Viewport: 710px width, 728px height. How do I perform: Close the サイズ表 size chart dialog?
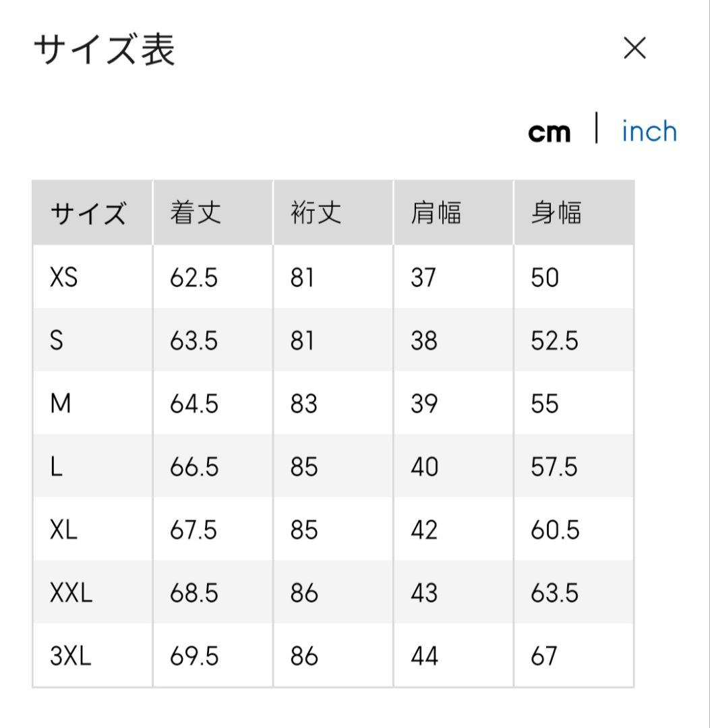(634, 49)
